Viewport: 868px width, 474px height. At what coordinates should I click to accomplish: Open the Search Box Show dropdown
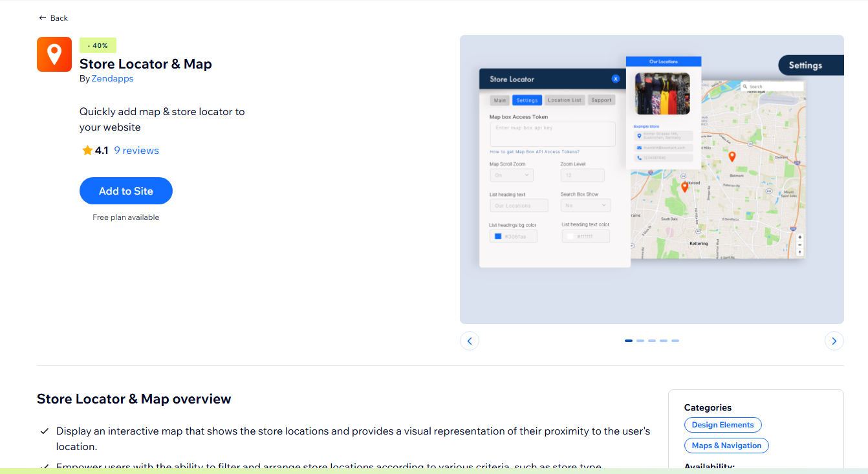pos(585,205)
